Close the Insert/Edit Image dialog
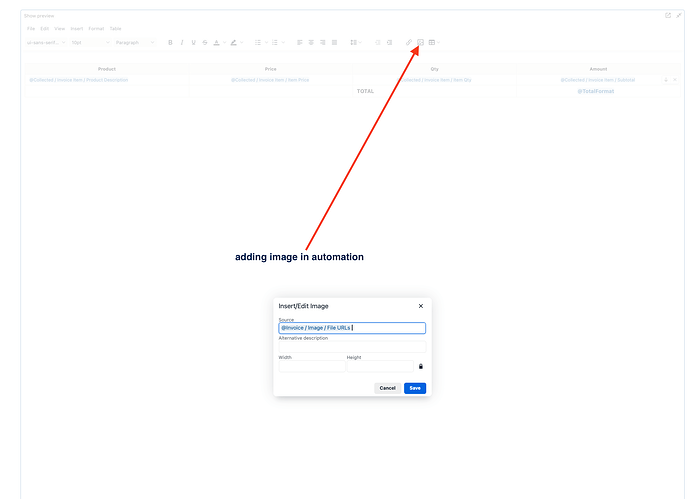The width and height of the screenshot is (690, 499). (x=421, y=306)
